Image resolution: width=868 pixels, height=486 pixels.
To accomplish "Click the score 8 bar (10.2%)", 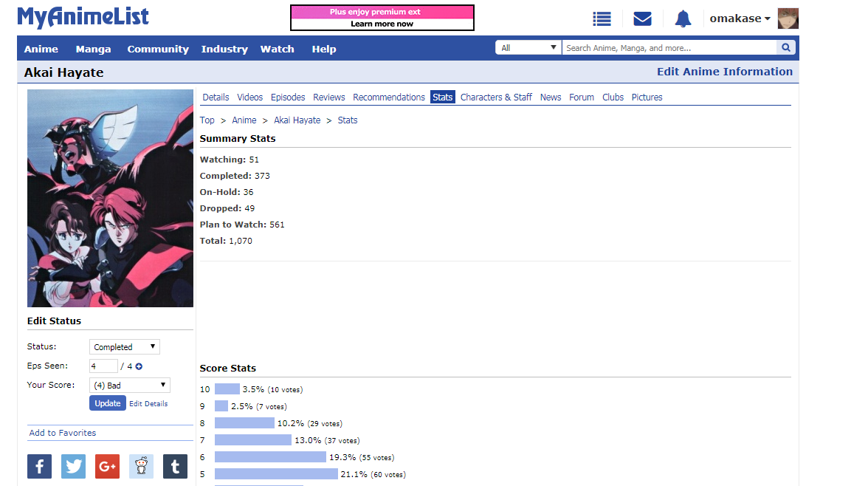I will (x=245, y=423).
